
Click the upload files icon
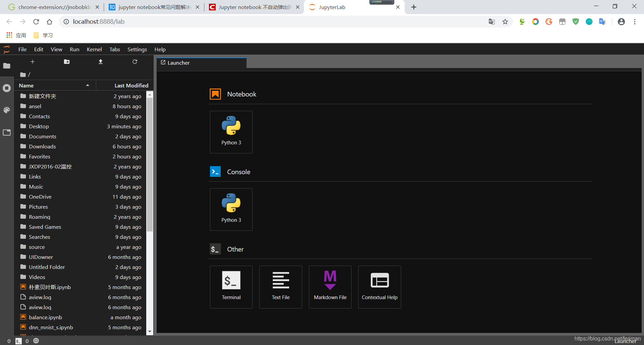[101, 62]
